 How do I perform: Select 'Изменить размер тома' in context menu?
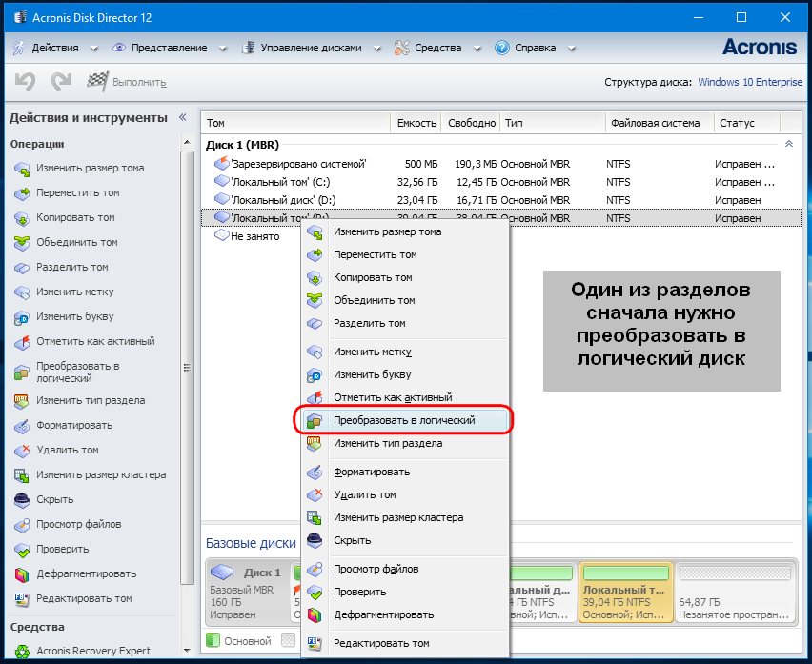coord(387,231)
